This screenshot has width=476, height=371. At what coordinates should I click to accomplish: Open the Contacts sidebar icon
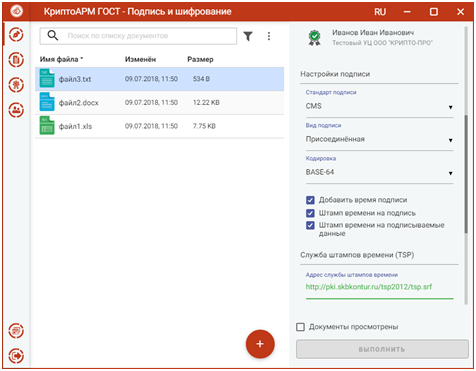point(16,110)
